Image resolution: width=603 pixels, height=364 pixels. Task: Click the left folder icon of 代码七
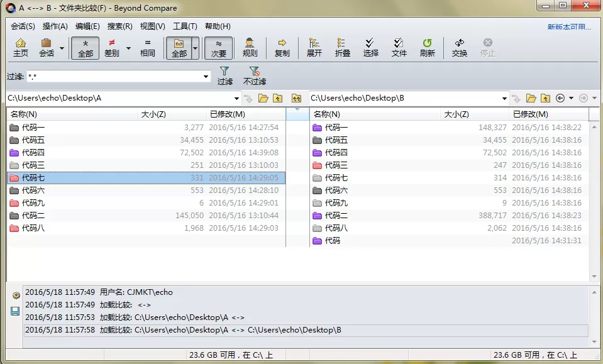(x=14, y=178)
